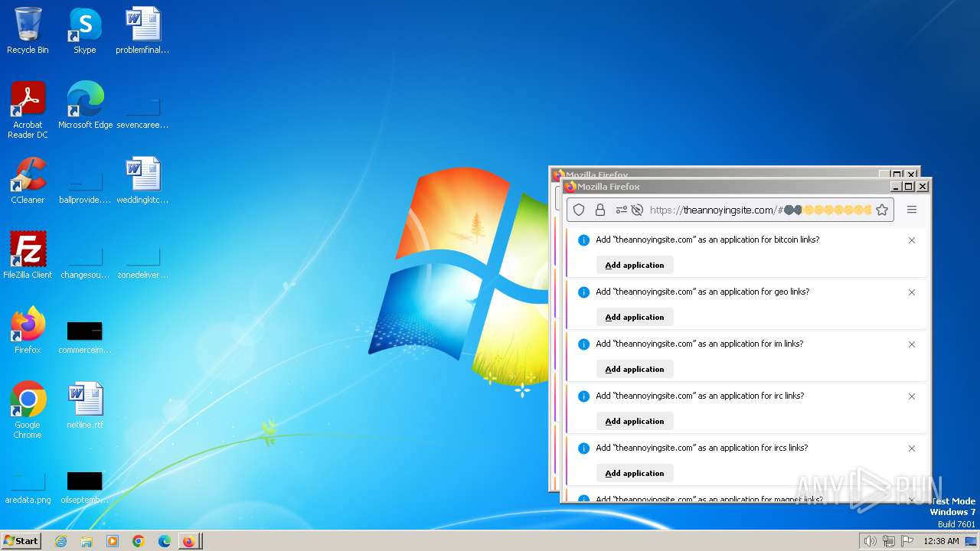Open Action Center flag in system tray
This screenshot has width=980, height=551.
[x=907, y=541]
